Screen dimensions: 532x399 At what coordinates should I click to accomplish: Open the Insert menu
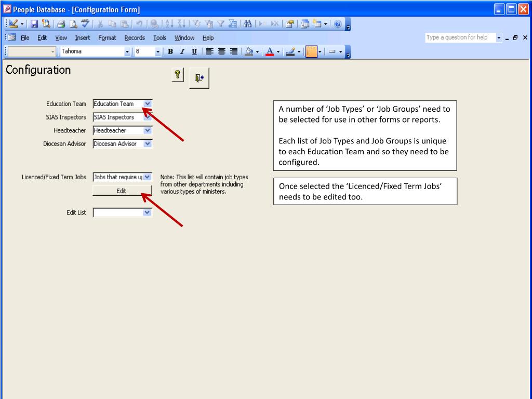(x=83, y=37)
